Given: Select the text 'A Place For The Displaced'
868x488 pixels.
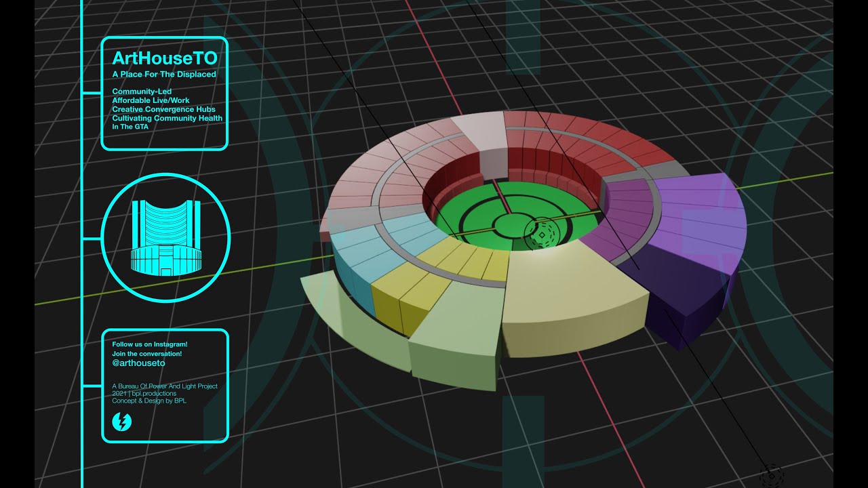Looking at the screenshot, I should coord(164,74).
